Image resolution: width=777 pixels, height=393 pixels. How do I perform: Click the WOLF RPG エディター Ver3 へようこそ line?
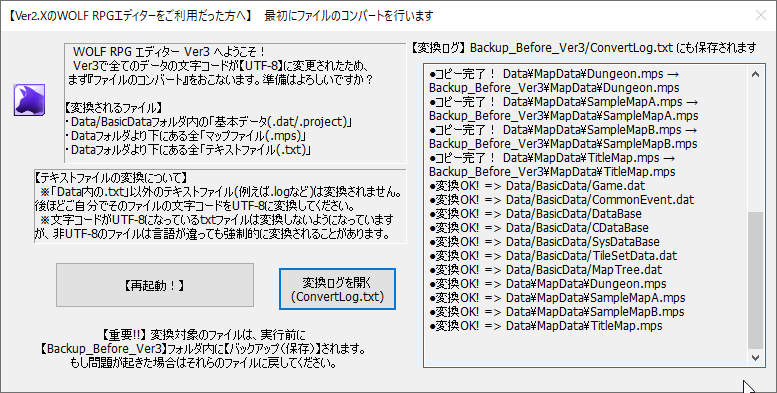click(x=169, y=52)
